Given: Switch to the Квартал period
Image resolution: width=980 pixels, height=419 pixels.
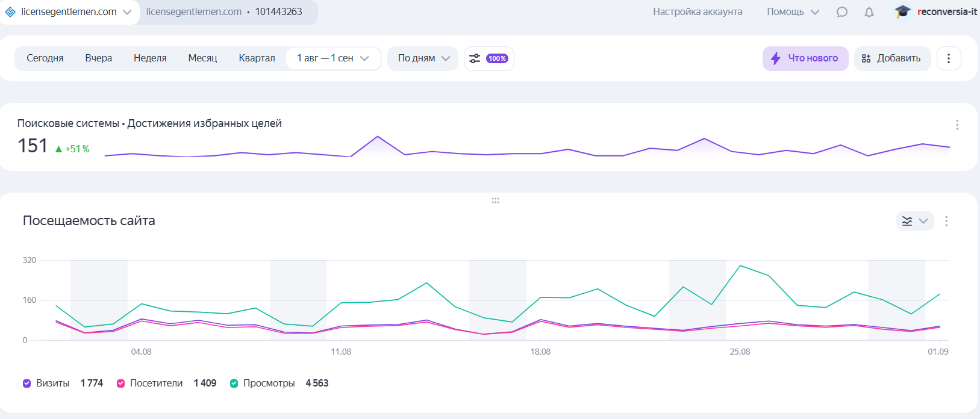Looking at the screenshot, I should pyautogui.click(x=257, y=58).
